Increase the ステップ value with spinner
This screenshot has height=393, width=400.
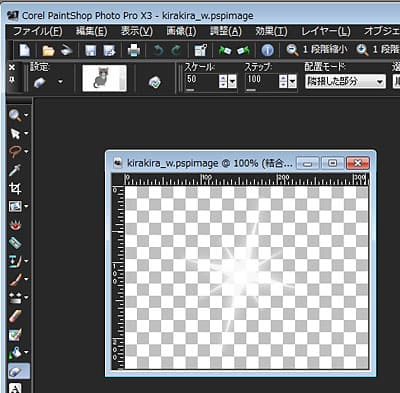pos(283,78)
